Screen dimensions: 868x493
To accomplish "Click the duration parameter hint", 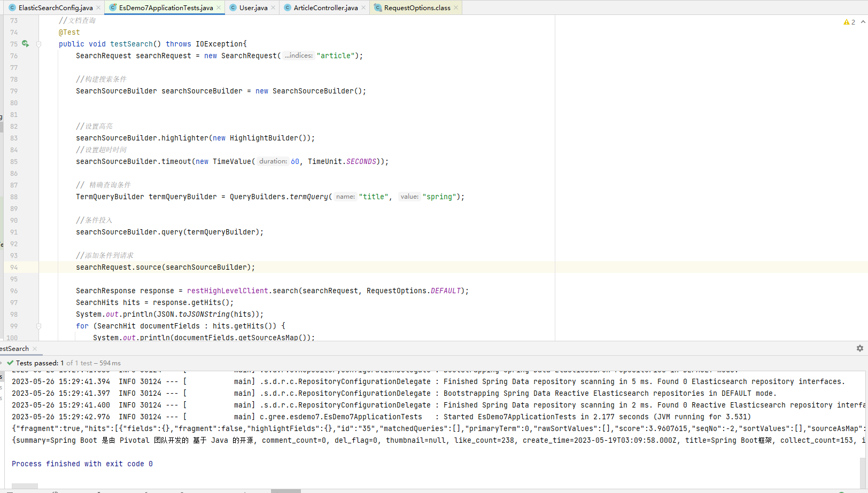I will tap(273, 161).
